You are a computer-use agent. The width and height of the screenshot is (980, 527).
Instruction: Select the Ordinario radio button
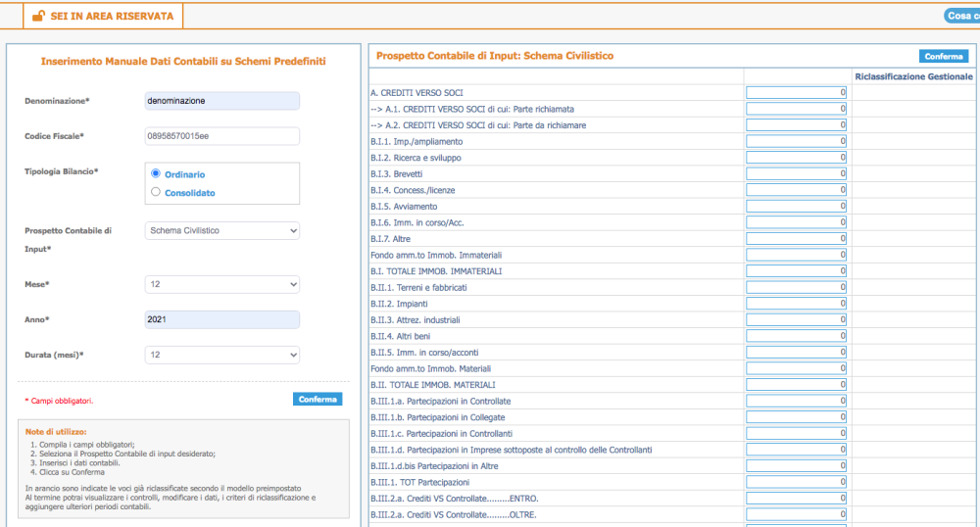(156, 173)
